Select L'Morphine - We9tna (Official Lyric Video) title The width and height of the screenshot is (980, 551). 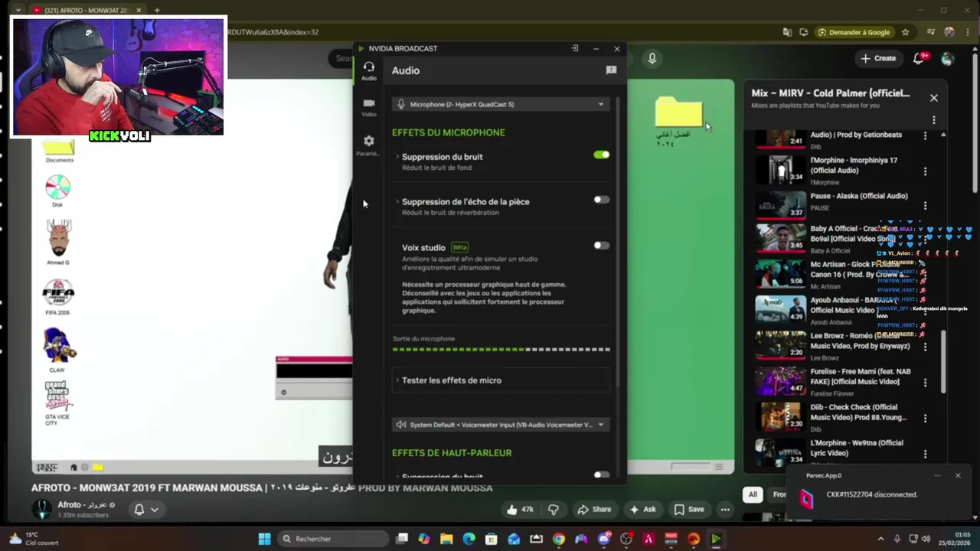857,448
